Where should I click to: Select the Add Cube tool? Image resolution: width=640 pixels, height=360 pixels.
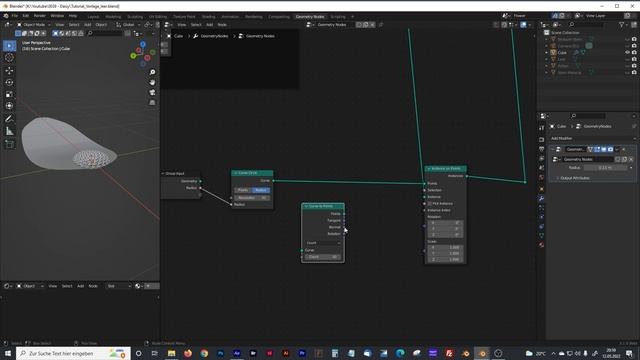[9, 144]
